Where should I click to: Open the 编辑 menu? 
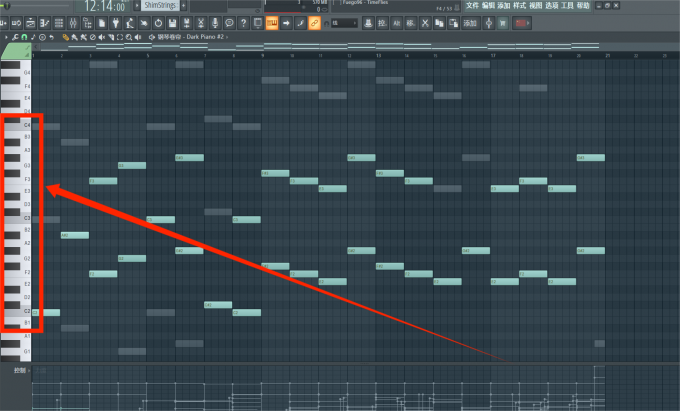[488, 5]
